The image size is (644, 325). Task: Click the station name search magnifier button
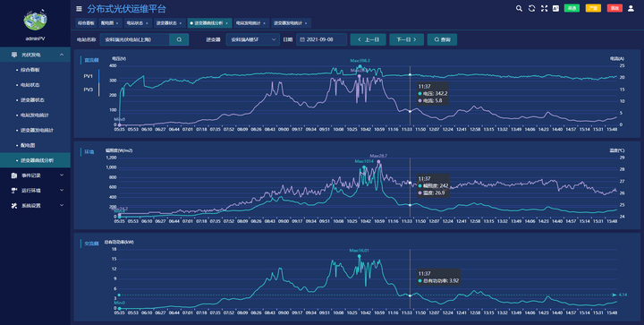click(x=179, y=39)
